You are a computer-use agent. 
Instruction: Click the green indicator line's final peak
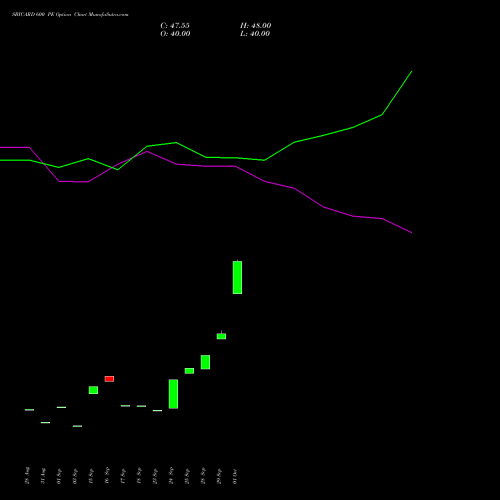pos(412,71)
